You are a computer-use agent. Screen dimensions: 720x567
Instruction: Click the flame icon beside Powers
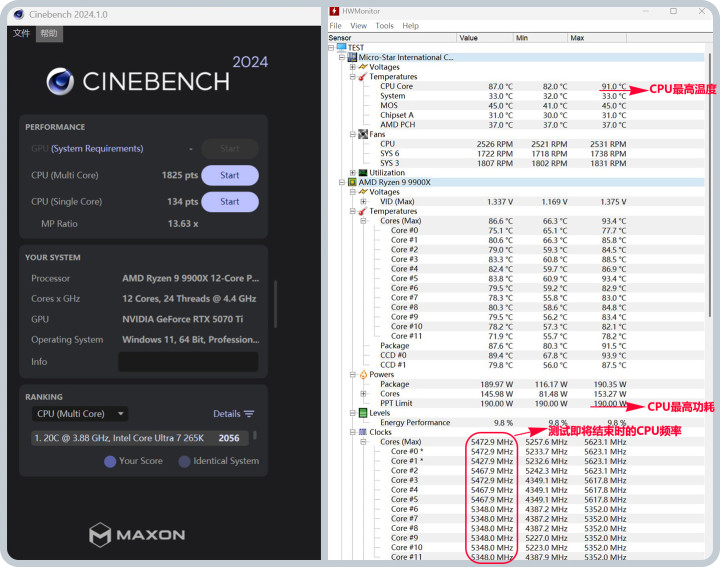[363, 375]
